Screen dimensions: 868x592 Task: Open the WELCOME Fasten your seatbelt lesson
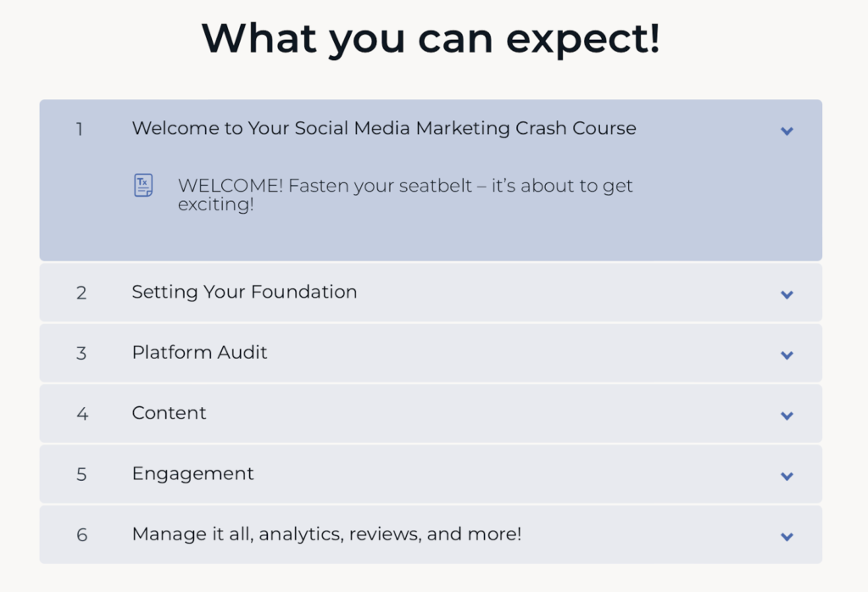point(404,194)
